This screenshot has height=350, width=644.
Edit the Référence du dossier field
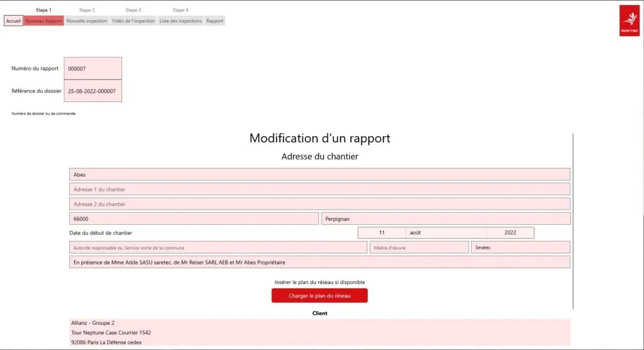click(x=93, y=91)
